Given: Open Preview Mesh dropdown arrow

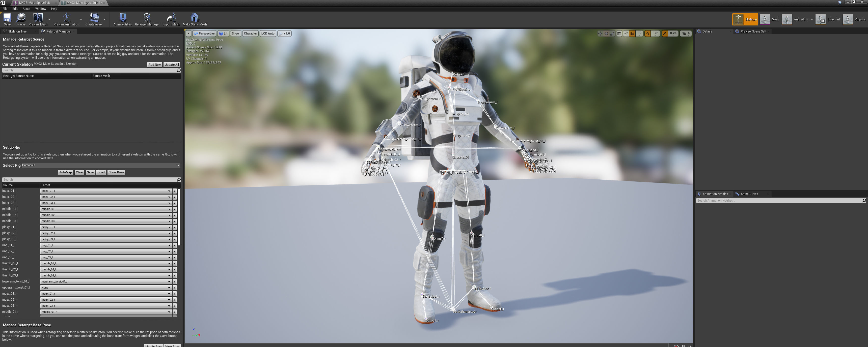Looking at the screenshot, I should pyautogui.click(x=49, y=19).
